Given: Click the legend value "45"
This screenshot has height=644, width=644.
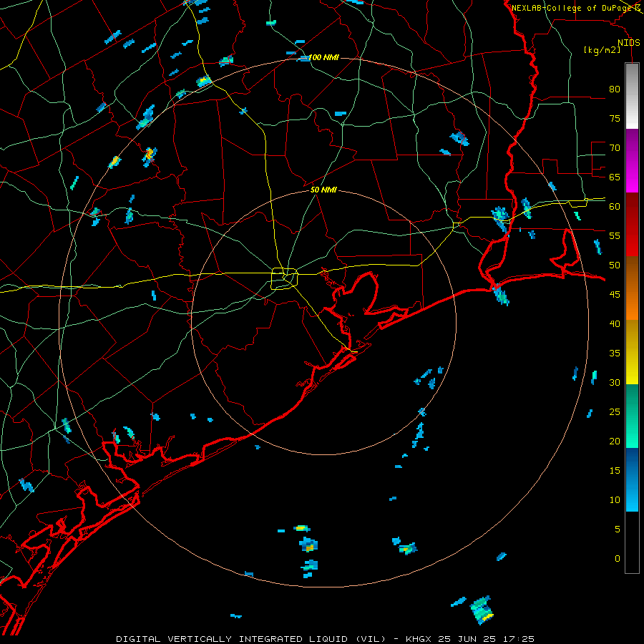Looking at the screenshot, I should coord(615,295).
